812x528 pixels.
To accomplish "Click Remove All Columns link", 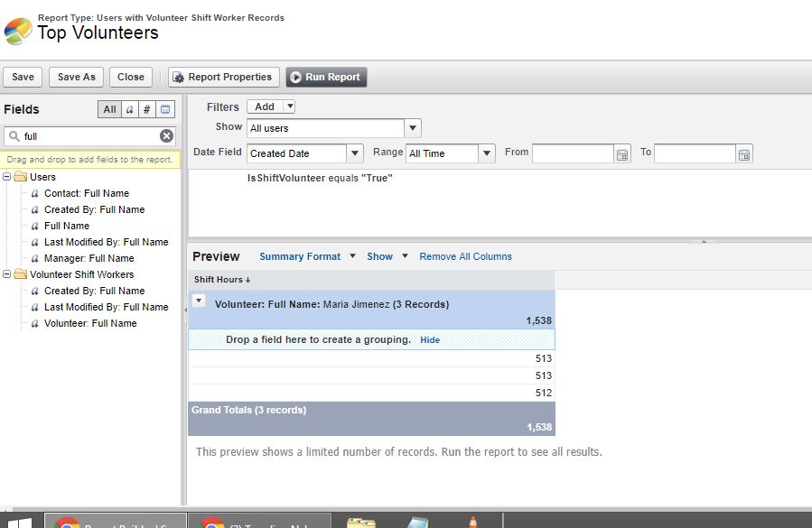I will point(465,256).
